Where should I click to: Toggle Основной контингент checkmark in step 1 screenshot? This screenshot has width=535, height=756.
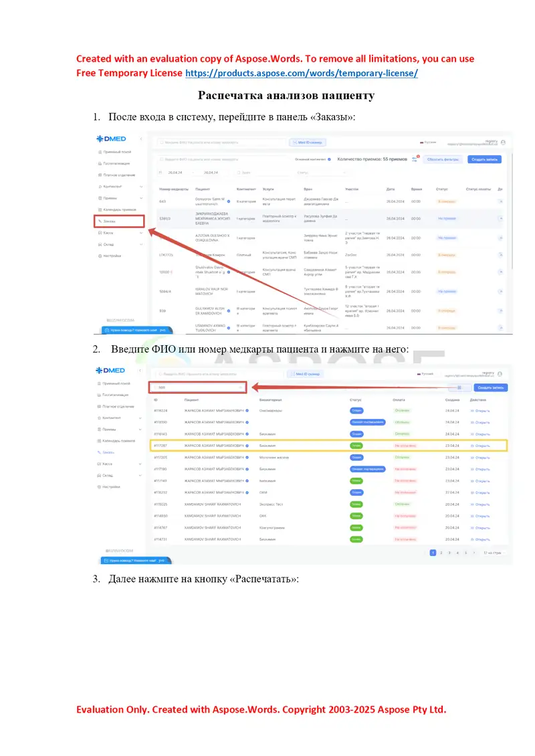click(x=329, y=159)
